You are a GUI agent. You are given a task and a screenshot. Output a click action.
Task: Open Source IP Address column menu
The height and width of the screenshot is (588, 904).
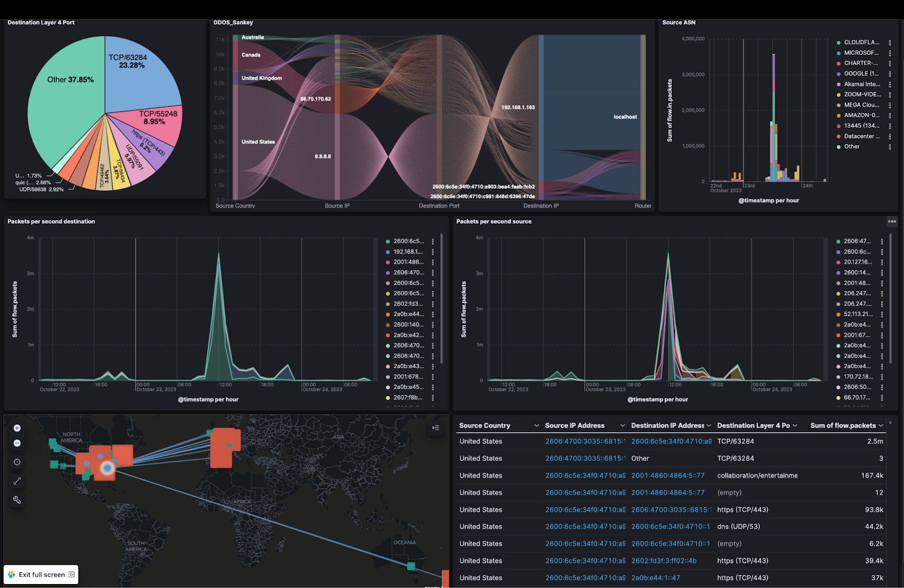click(x=623, y=426)
